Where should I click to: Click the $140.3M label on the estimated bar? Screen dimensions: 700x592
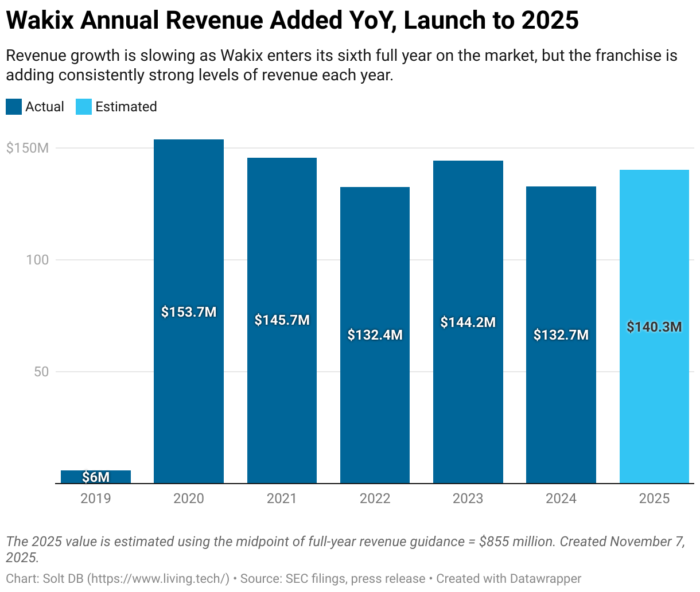[x=654, y=327]
